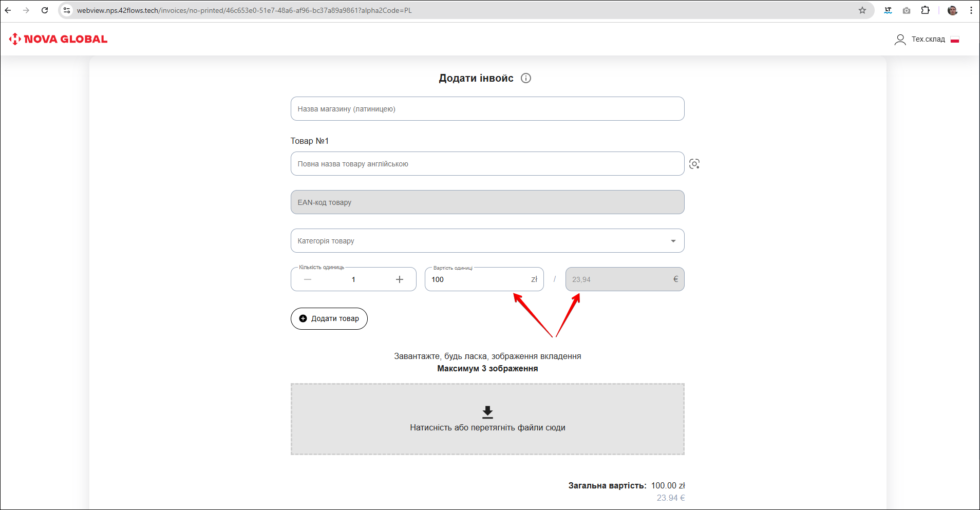Click the Nova Global logo
This screenshot has width=980, height=510.
tap(58, 39)
